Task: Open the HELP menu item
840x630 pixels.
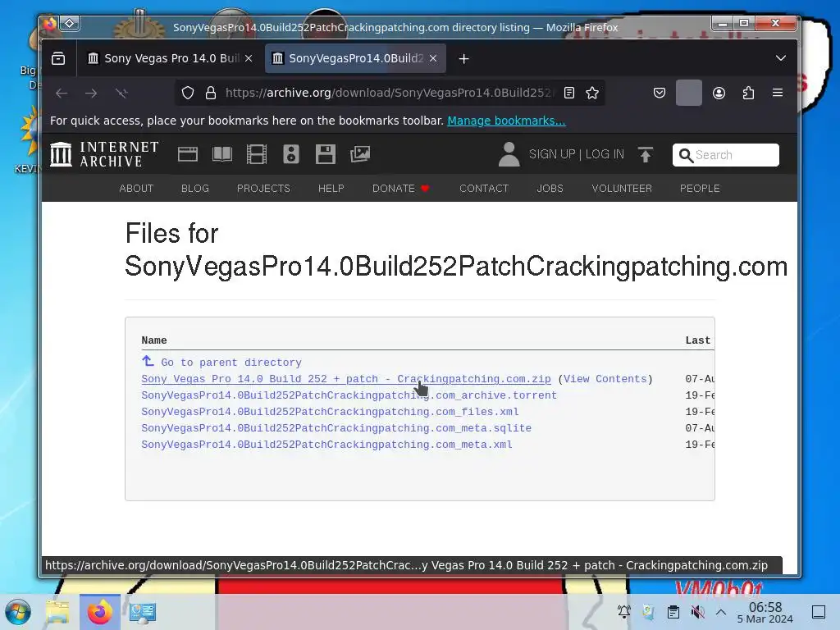Action: pyautogui.click(x=331, y=189)
